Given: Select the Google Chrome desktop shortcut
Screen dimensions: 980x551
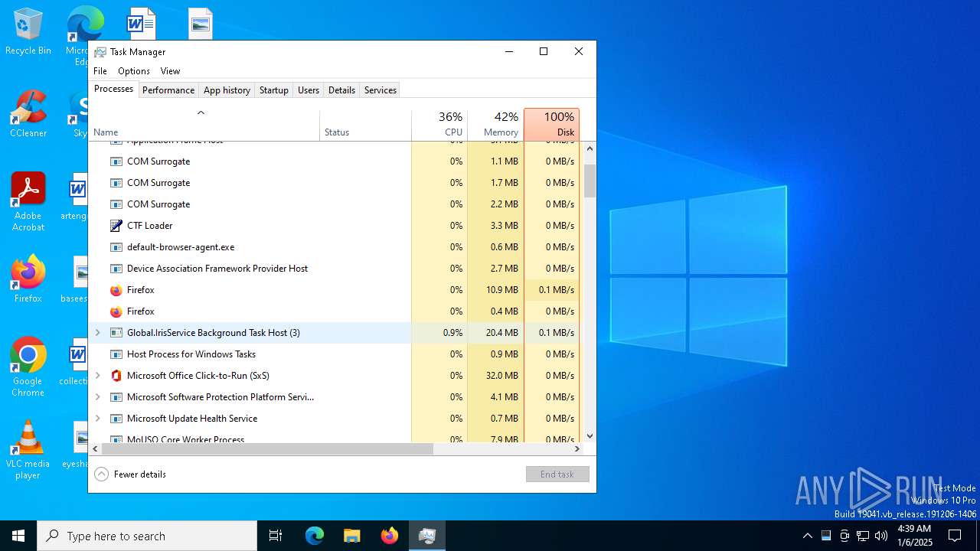Looking at the screenshot, I should 28,367.
